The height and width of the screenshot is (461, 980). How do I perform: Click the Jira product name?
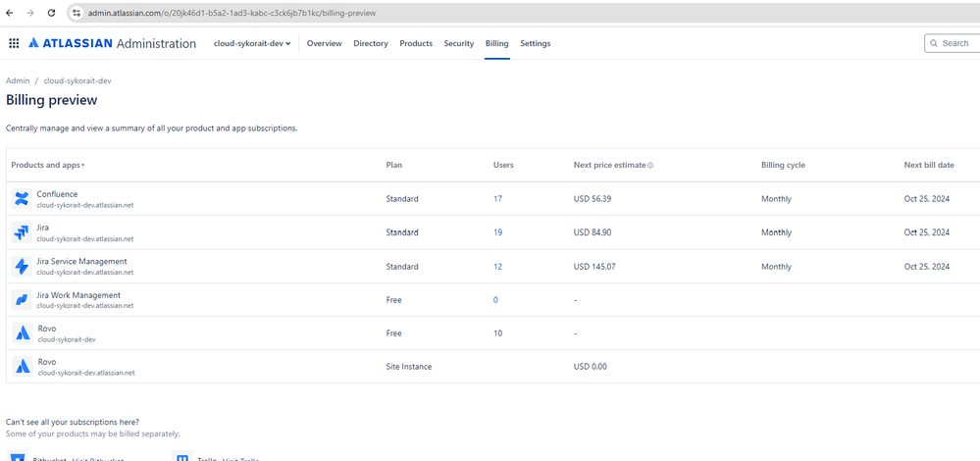pyautogui.click(x=42, y=228)
